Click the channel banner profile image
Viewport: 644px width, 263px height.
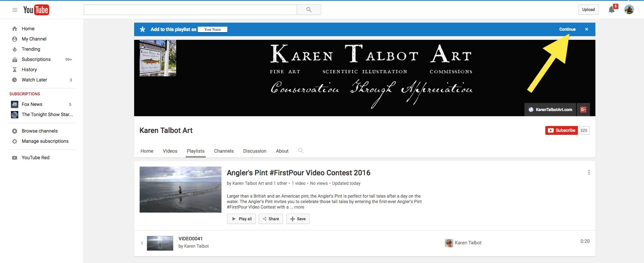(158, 58)
